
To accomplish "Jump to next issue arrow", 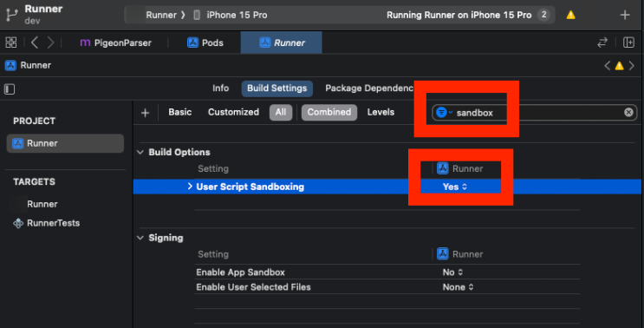I will tap(632, 66).
